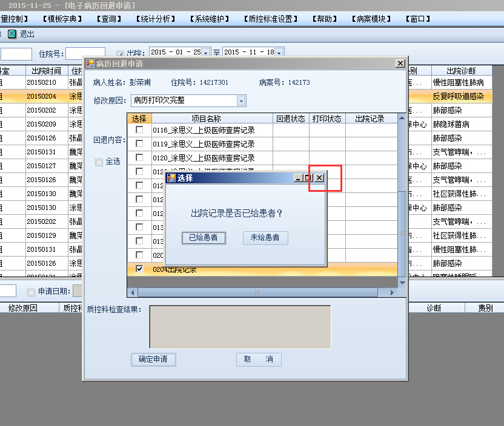This screenshot has width=504, height=426.
Task: Open the 【帮助】 menu
Action: (325, 19)
